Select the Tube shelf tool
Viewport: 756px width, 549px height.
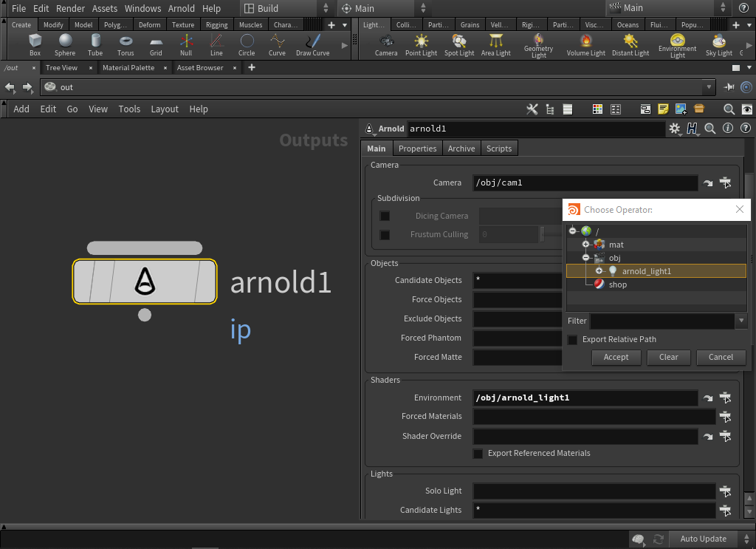(x=95, y=45)
